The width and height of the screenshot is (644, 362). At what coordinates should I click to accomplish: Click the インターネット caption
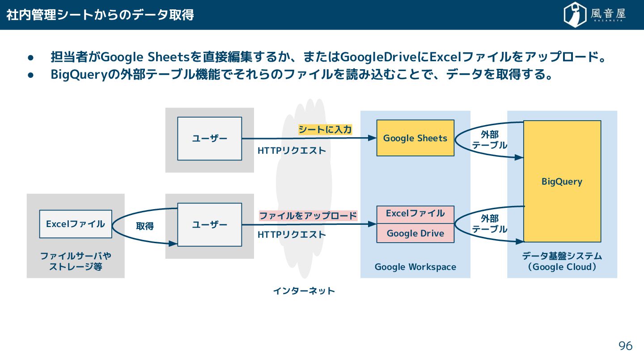pyautogui.click(x=304, y=291)
